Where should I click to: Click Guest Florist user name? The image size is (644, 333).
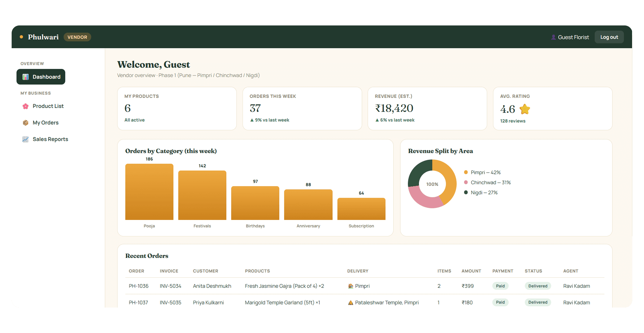coord(573,37)
